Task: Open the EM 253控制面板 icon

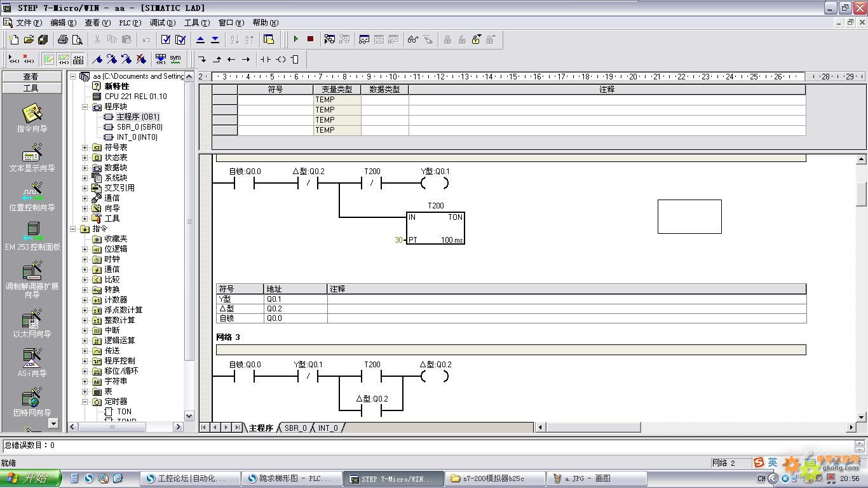Action: pos(32,236)
